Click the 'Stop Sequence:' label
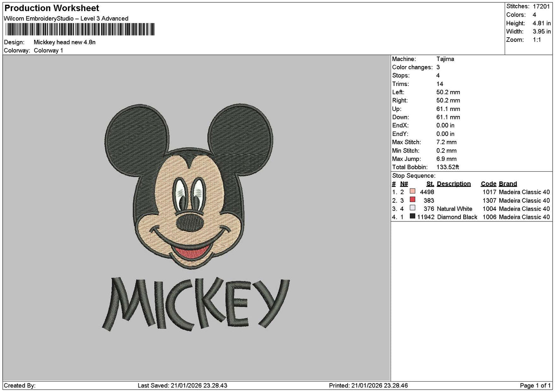555x392 pixels. point(414,176)
